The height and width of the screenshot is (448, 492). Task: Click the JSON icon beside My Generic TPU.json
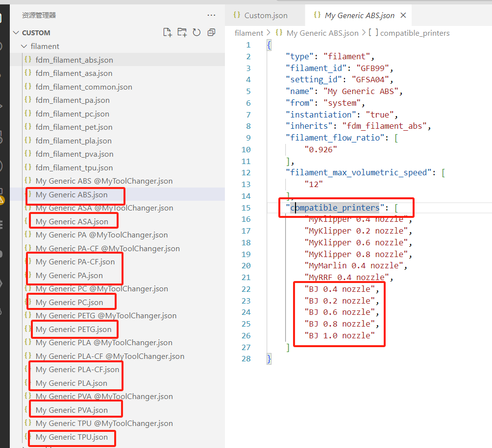[x=28, y=437]
